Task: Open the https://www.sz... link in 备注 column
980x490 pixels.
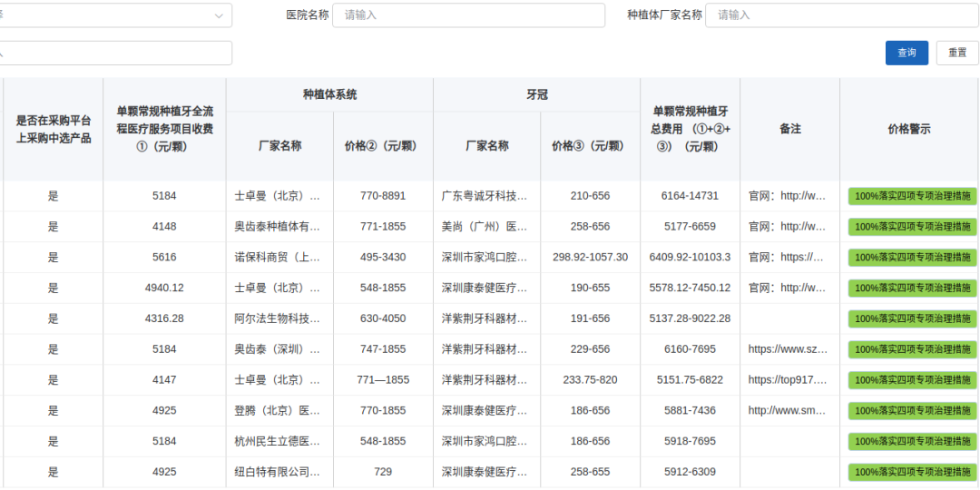Action: tap(788, 349)
